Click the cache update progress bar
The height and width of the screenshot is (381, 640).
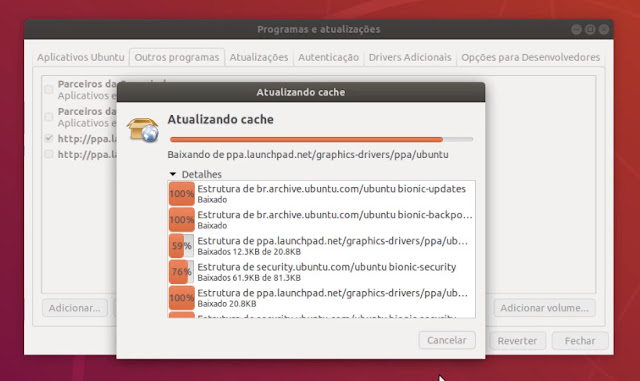[321, 139]
